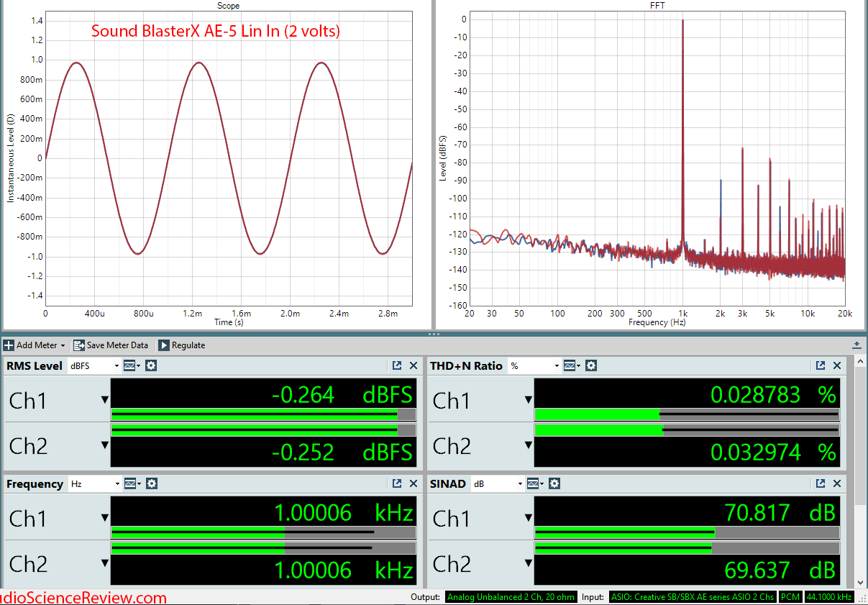This screenshot has height=605, width=868.
Task: Click the Frequency Ch2 bar graph
Action: tap(263, 548)
